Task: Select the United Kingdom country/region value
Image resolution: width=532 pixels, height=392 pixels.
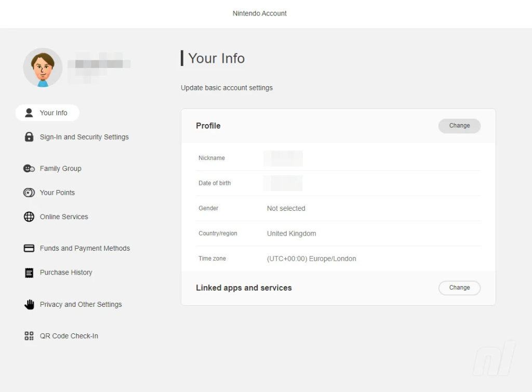Action: point(291,234)
